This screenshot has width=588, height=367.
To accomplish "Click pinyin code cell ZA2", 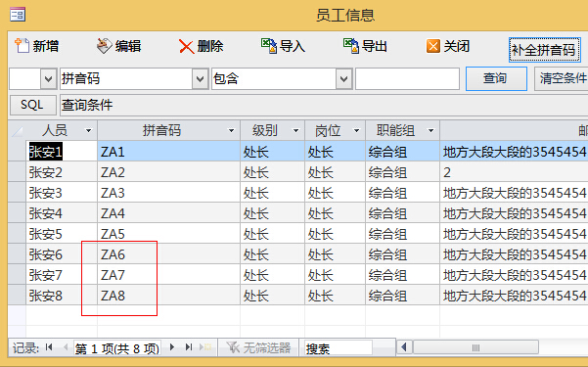I will point(168,172).
